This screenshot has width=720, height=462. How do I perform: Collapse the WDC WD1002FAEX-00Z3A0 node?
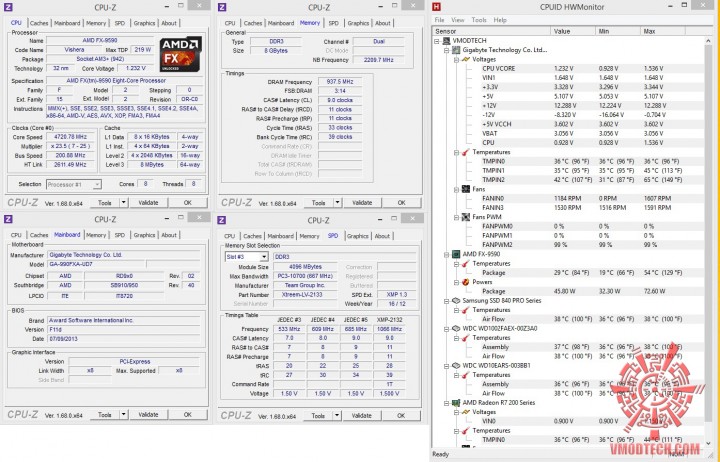point(446,328)
